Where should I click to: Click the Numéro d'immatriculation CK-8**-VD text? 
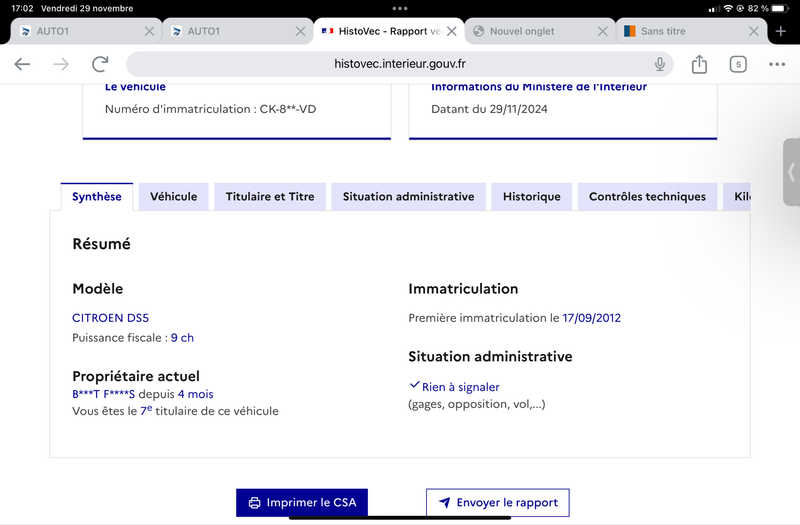(210, 109)
